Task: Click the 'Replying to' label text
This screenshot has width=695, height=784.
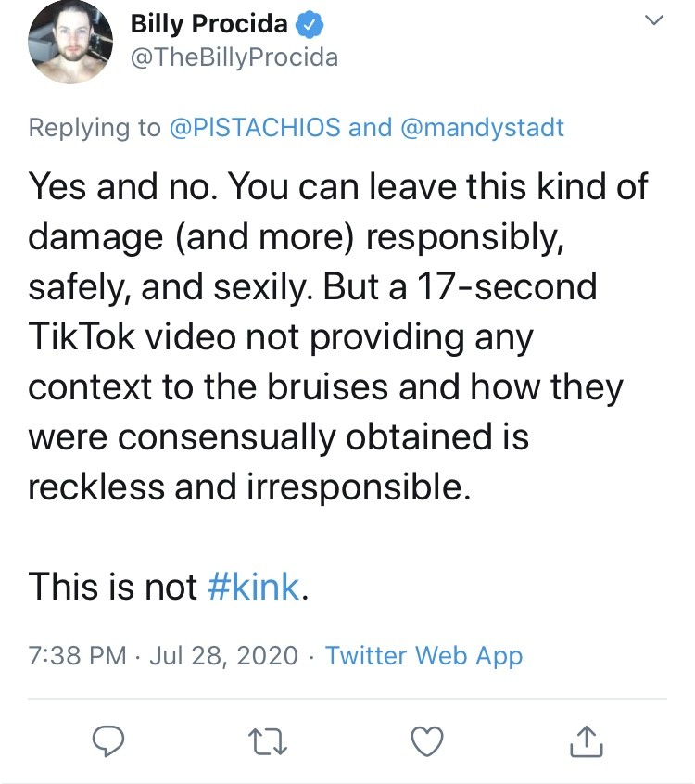Action: (x=95, y=127)
